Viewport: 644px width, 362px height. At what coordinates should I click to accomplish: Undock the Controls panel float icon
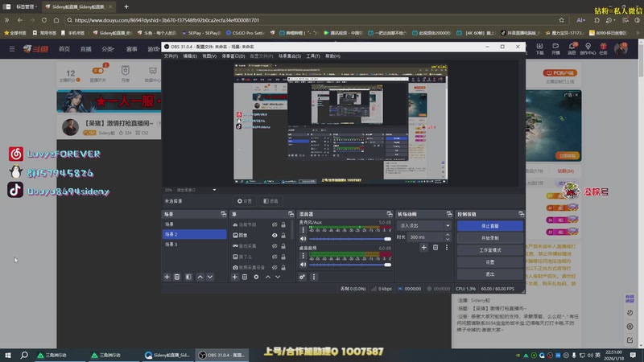pos(521,214)
